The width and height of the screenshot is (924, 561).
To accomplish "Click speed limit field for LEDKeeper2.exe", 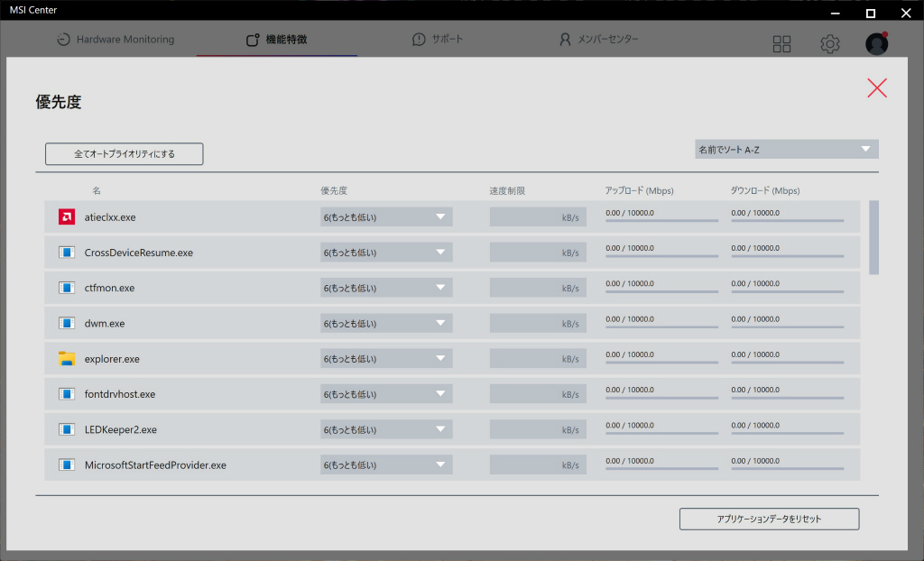I will click(538, 429).
